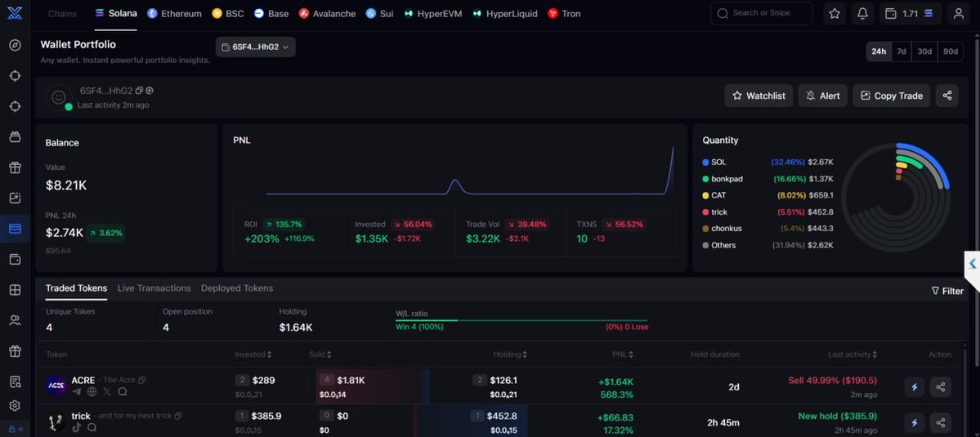Expand sidebar with the lock chevron control
The width and height of the screenshot is (980, 437).
[x=15, y=429]
